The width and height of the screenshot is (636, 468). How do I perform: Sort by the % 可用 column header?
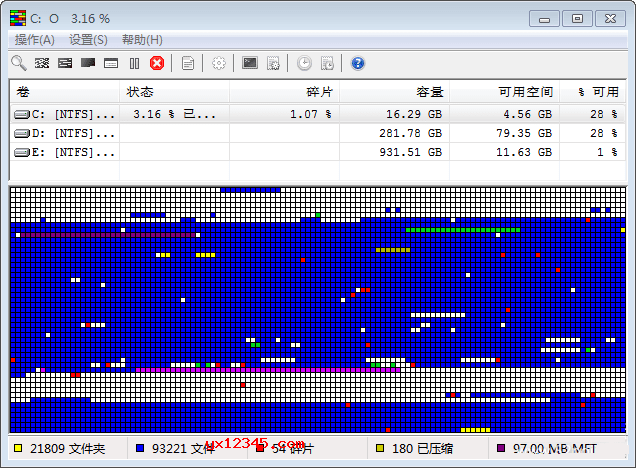point(592,92)
